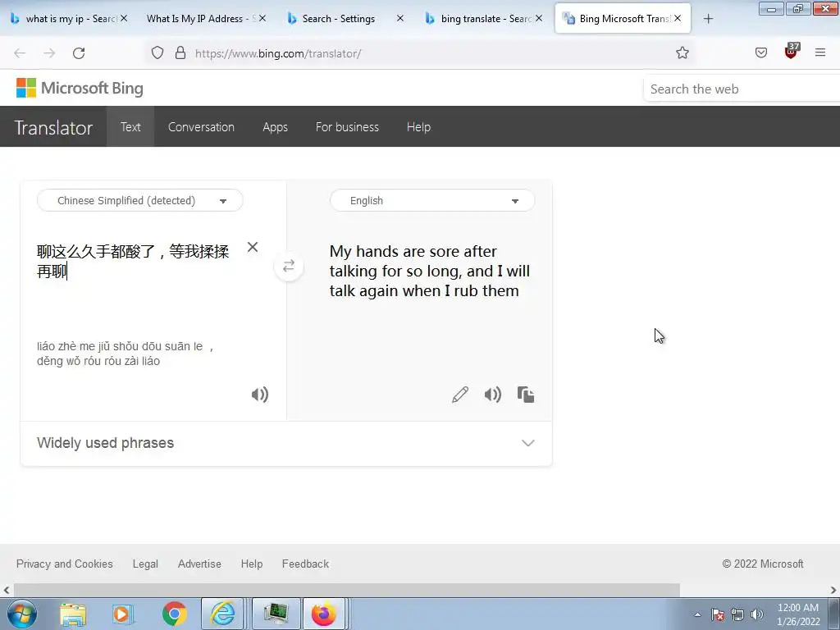
Task: Play audio of the English translation
Action: point(493,395)
